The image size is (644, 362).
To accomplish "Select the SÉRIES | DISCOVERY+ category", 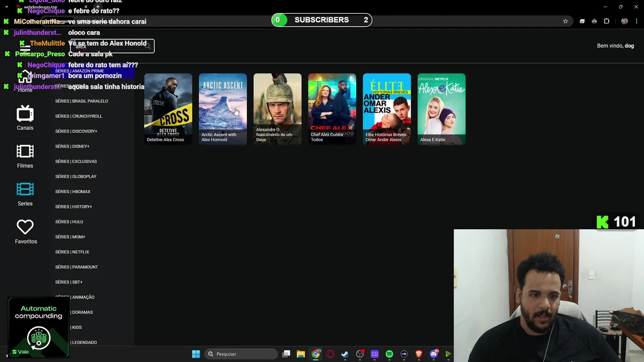I will click(x=76, y=131).
